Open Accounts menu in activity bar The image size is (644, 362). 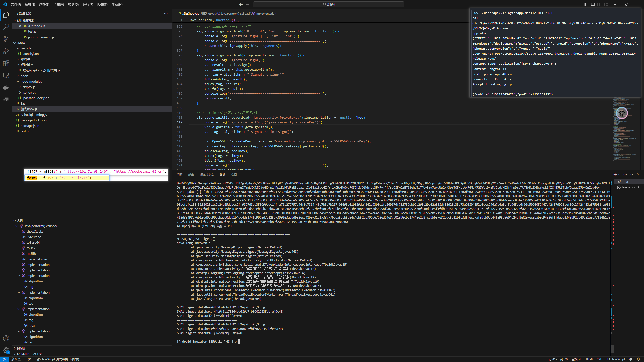(x=6, y=338)
